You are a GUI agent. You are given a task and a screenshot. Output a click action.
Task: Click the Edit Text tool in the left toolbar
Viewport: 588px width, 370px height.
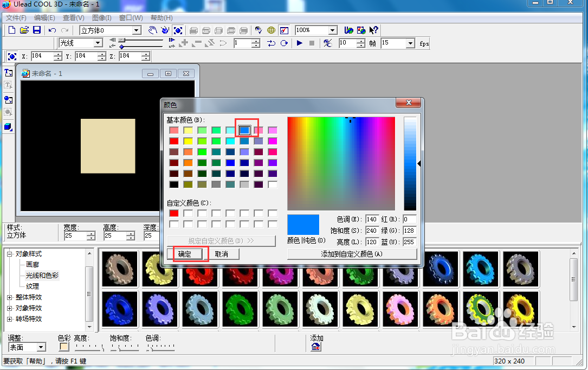[8, 85]
